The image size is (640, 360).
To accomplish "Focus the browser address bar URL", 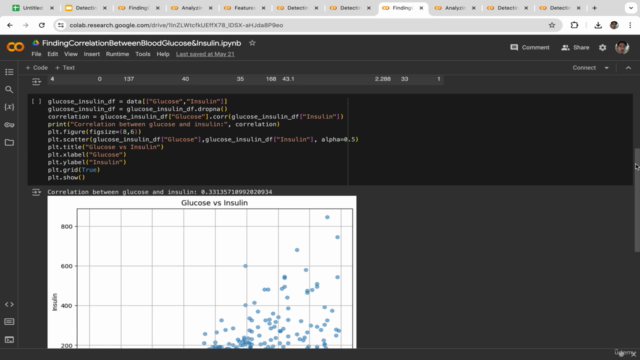I will coord(176,25).
